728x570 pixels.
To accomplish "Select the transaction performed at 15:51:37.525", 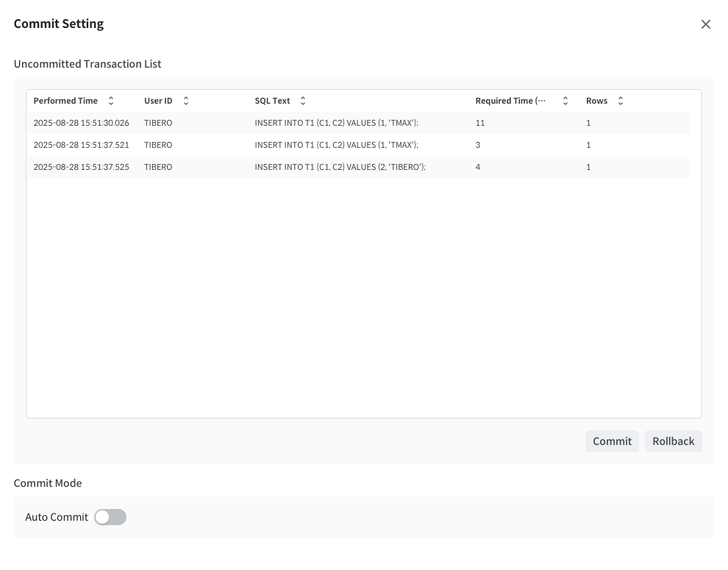I will [x=81, y=167].
